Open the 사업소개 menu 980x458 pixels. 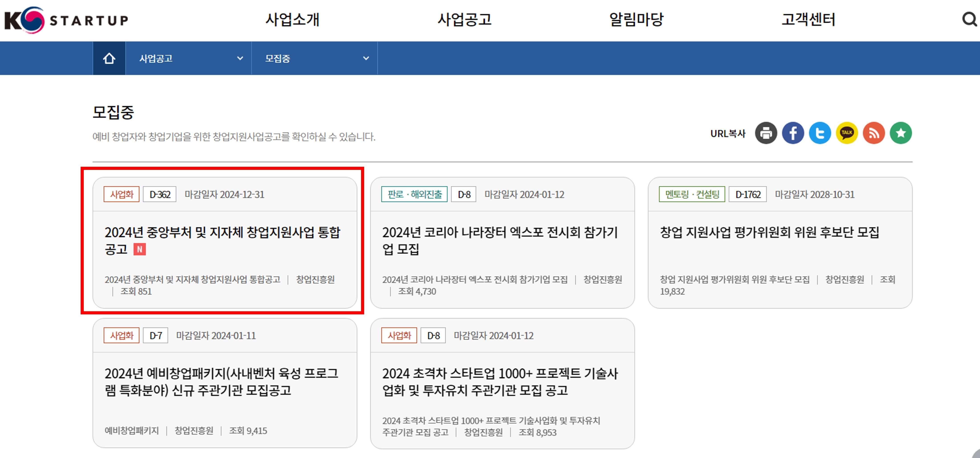pos(292,20)
